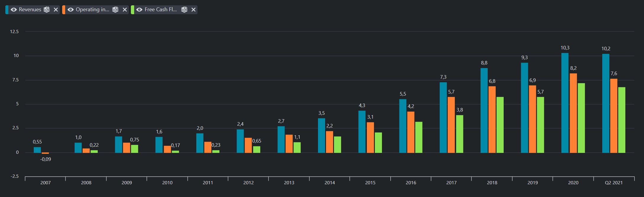Click the '3,1' value label in 2015
The width and height of the screenshot is (644, 197).
[370, 117]
